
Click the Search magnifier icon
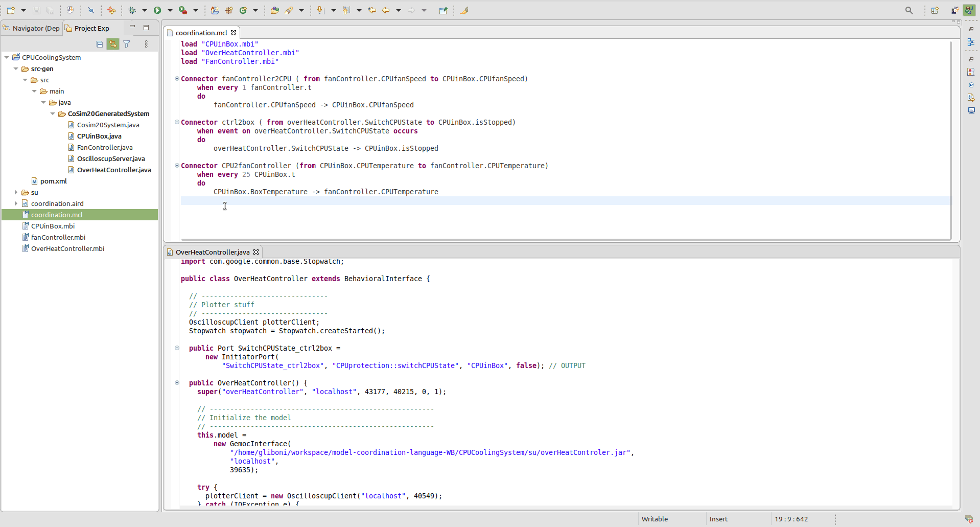coord(909,10)
